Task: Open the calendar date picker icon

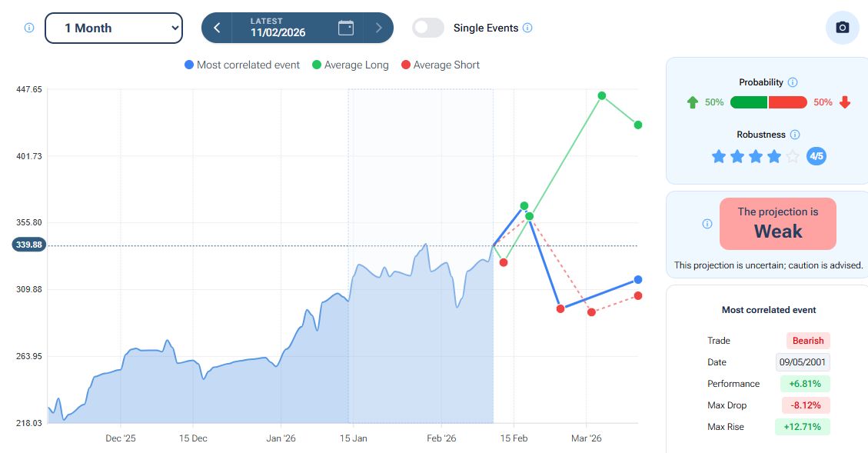Action: tap(346, 28)
